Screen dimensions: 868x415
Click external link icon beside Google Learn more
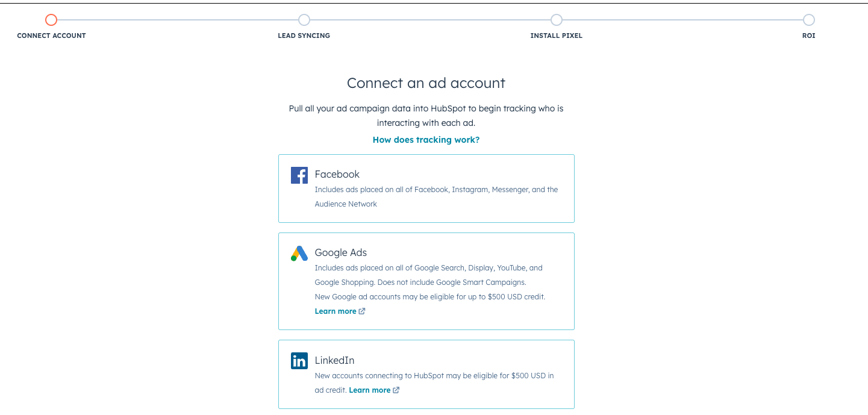click(362, 311)
